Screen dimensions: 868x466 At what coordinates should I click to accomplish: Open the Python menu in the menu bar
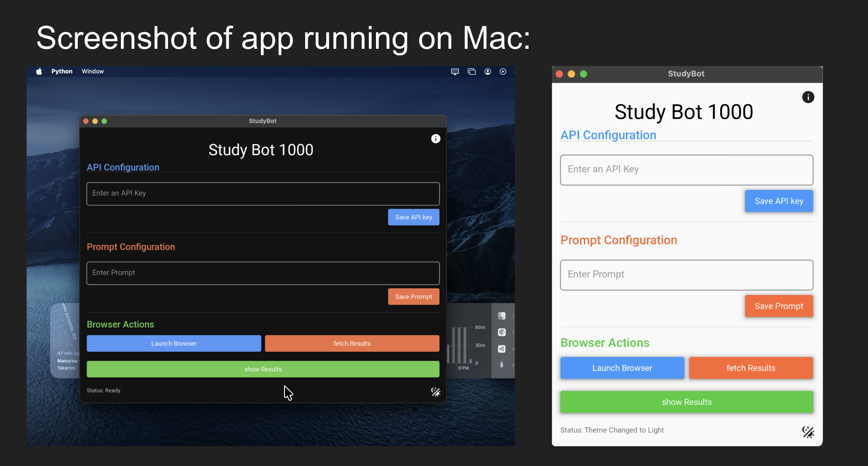[x=62, y=71]
